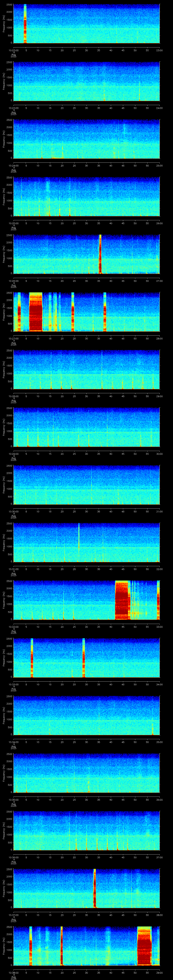
Task: Click the 10:35:00 start time label
Action: (13, 800)
